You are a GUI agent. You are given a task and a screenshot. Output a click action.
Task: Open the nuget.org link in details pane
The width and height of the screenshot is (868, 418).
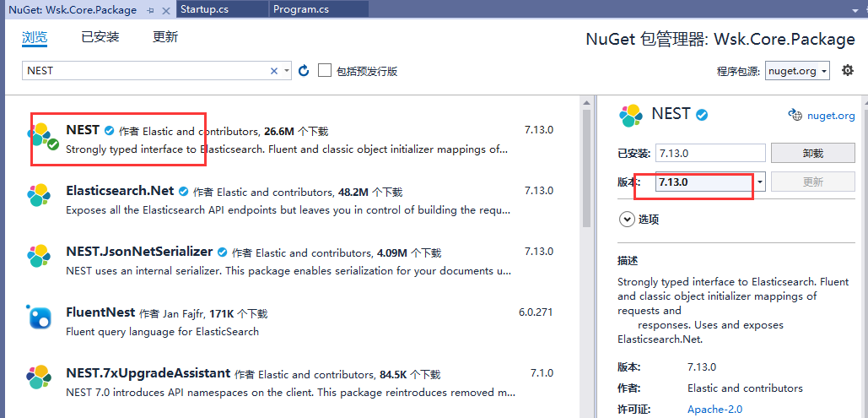point(831,116)
